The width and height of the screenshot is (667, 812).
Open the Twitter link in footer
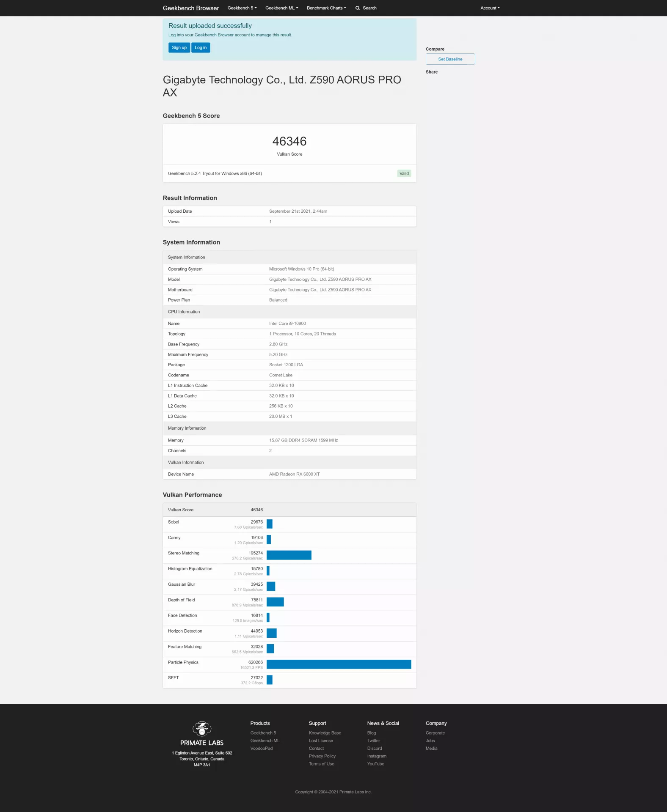coord(374,741)
